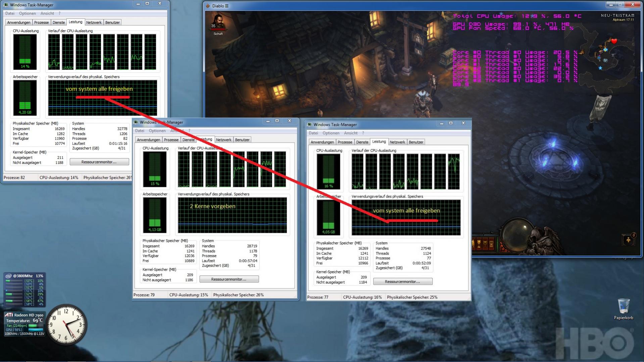644x362 pixels.
Task: Click title icon of Task-Manager showing 14 %
Action: click(6, 5)
